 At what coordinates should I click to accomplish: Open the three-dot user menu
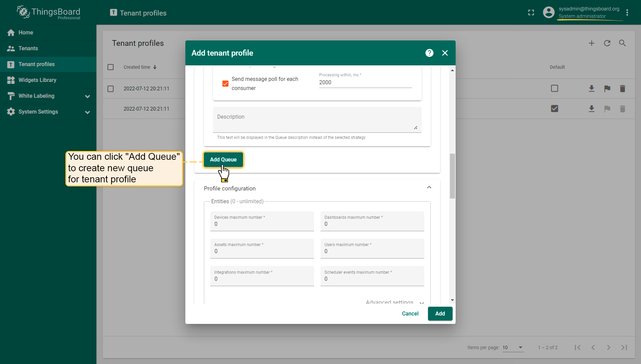(627, 12)
